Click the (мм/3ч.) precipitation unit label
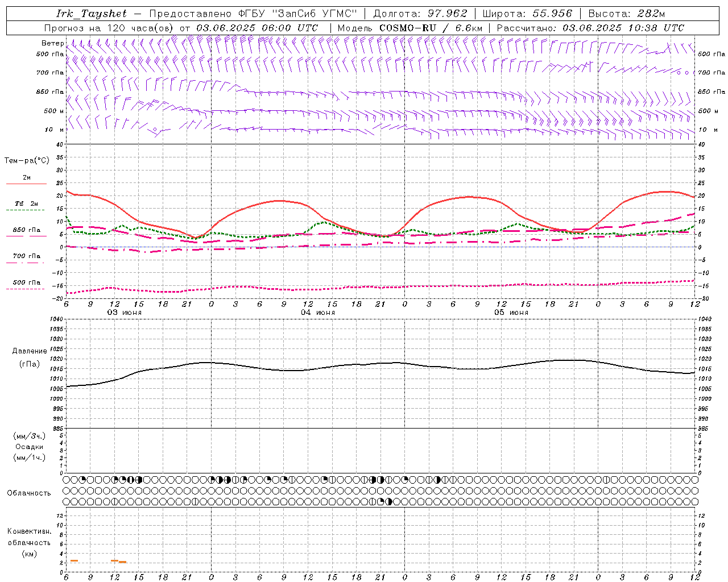The image size is (728, 582). (x=30, y=436)
